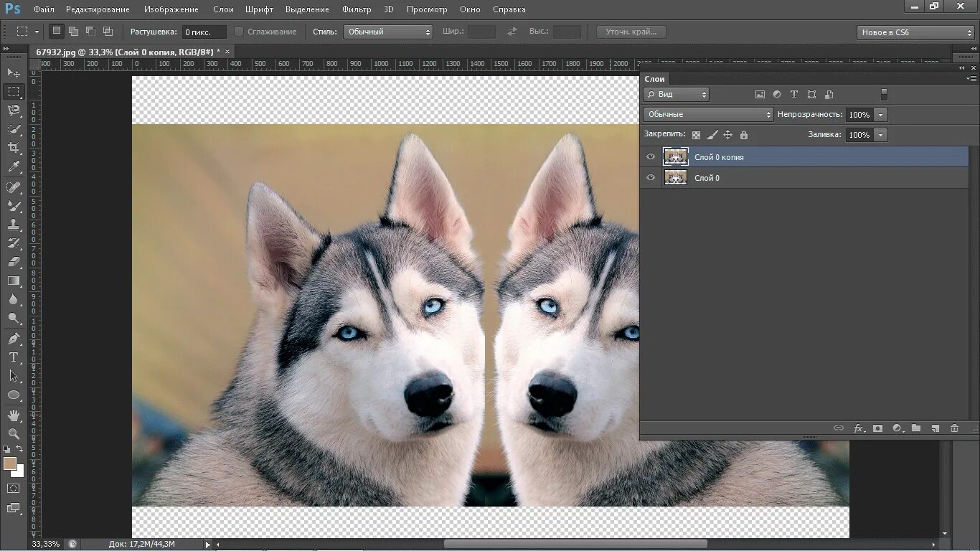Screen dimensions: 980x551
Task: Select the Healing Brush tool
Action: [x=14, y=187]
